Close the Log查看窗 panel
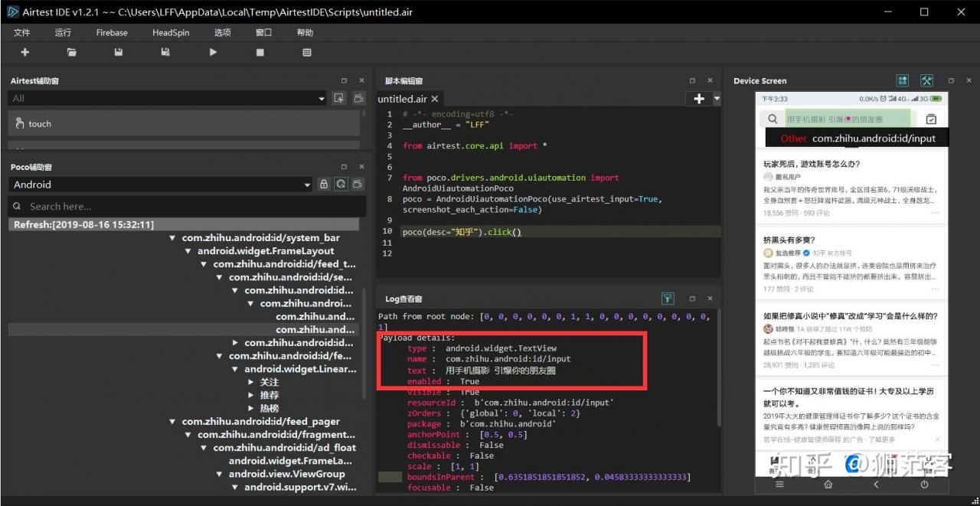 pos(710,299)
